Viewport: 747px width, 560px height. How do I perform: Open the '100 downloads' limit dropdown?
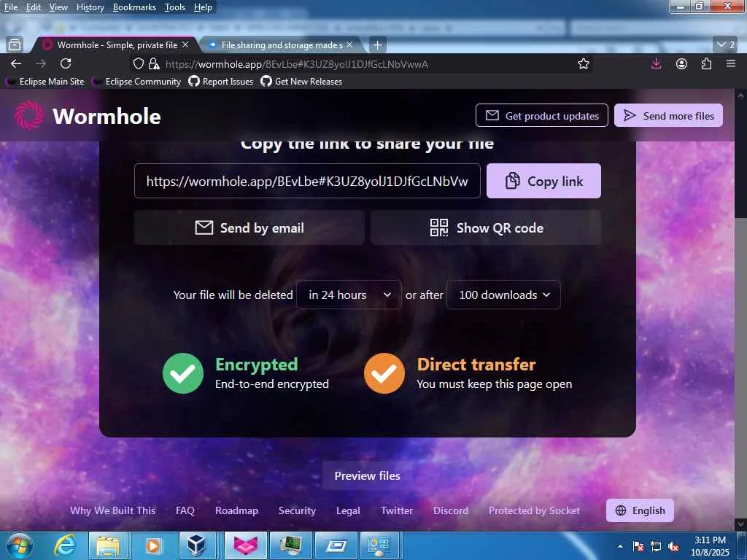[503, 295]
